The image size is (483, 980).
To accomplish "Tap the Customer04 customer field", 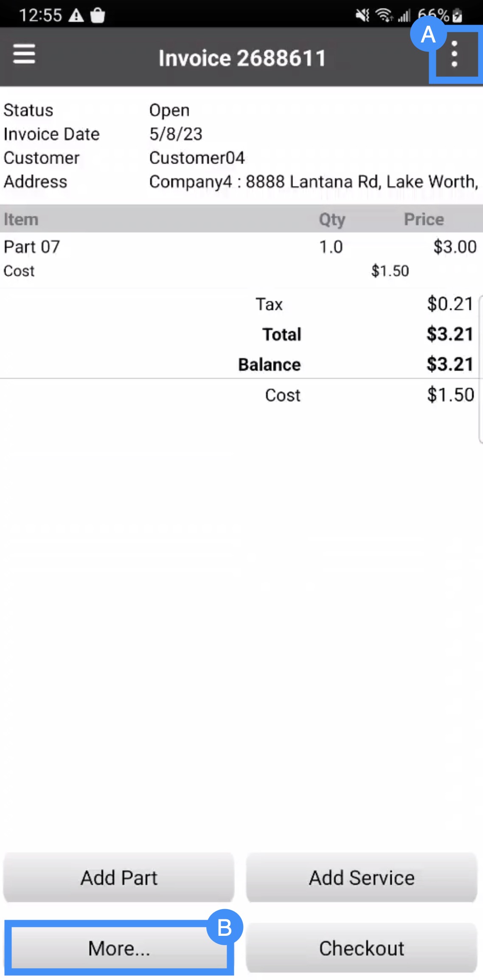I will (x=197, y=158).
